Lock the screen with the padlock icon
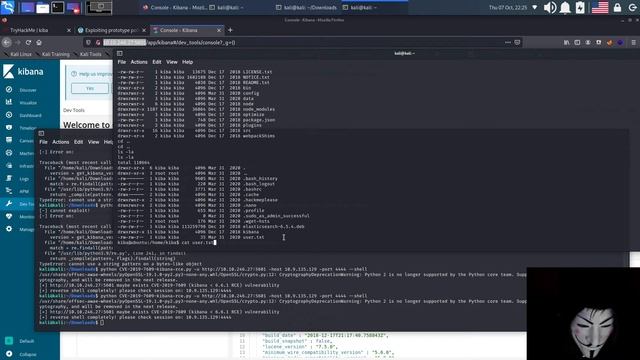 point(617,7)
